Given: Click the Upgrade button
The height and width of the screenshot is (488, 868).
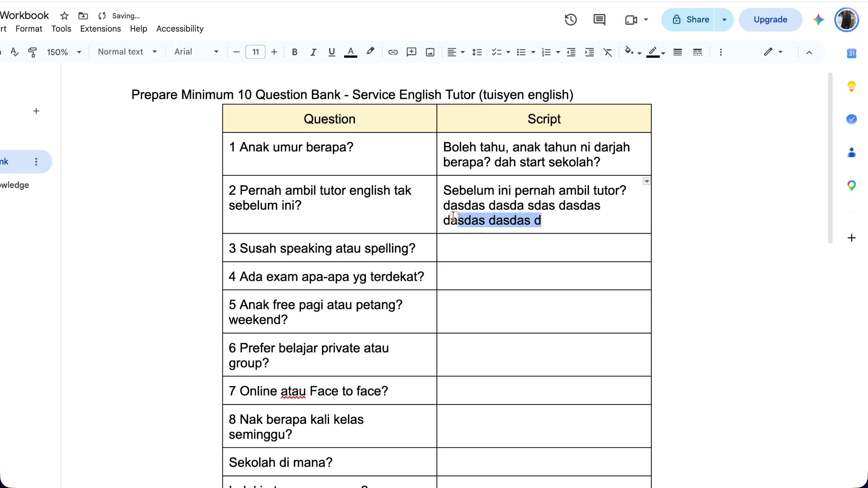Looking at the screenshot, I should (x=770, y=19).
